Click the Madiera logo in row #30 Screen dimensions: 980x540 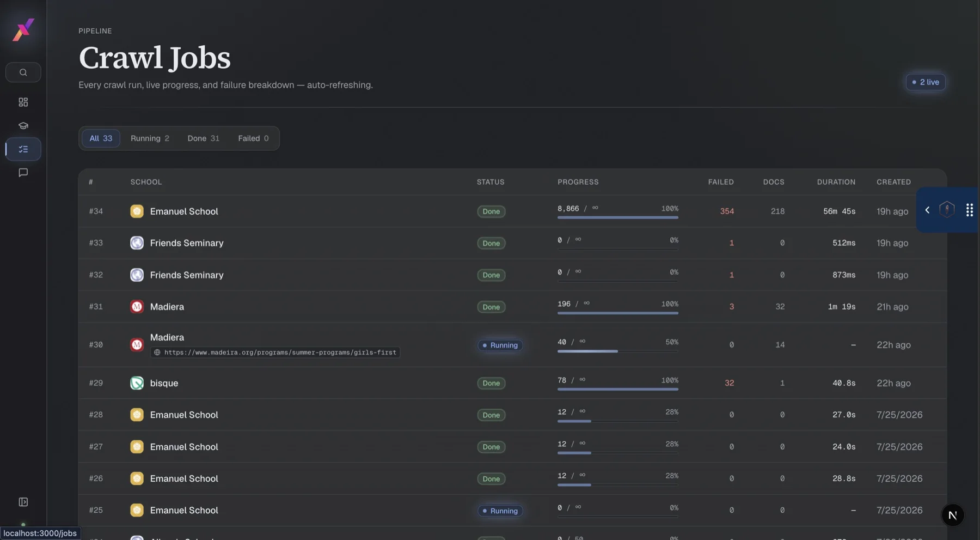137,345
